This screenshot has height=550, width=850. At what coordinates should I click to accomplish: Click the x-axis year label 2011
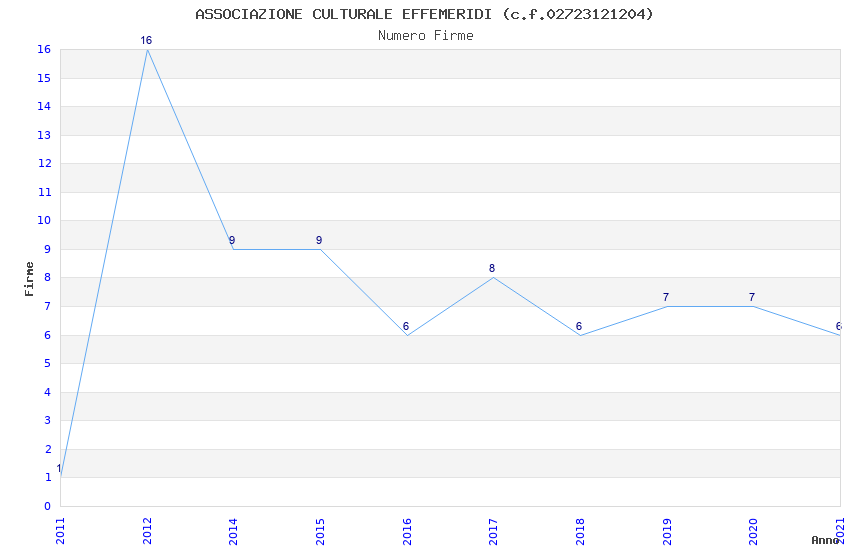(x=60, y=531)
